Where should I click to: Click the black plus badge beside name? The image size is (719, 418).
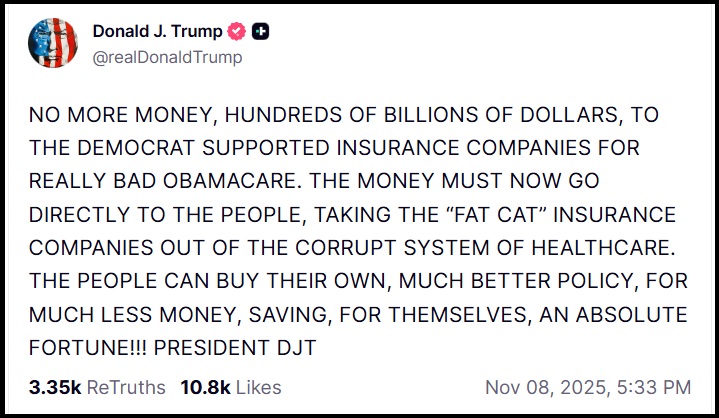[x=261, y=32]
